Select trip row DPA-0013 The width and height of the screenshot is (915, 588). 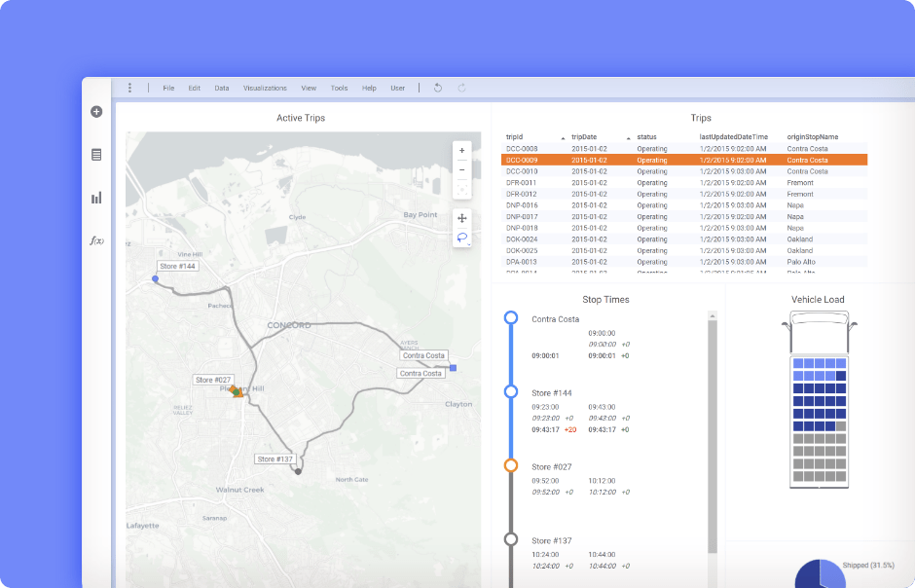point(684,262)
